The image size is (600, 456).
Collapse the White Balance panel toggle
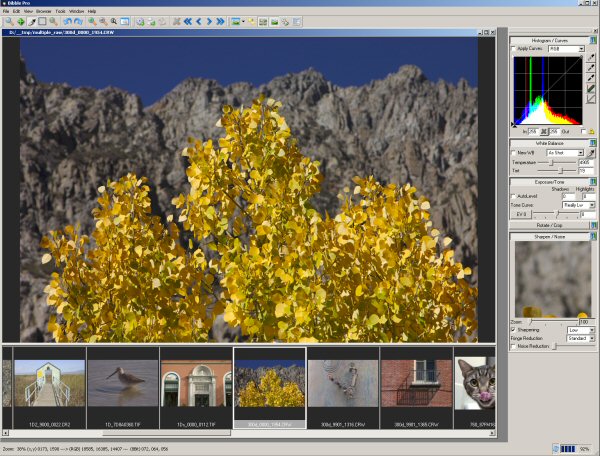click(x=593, y=143)
